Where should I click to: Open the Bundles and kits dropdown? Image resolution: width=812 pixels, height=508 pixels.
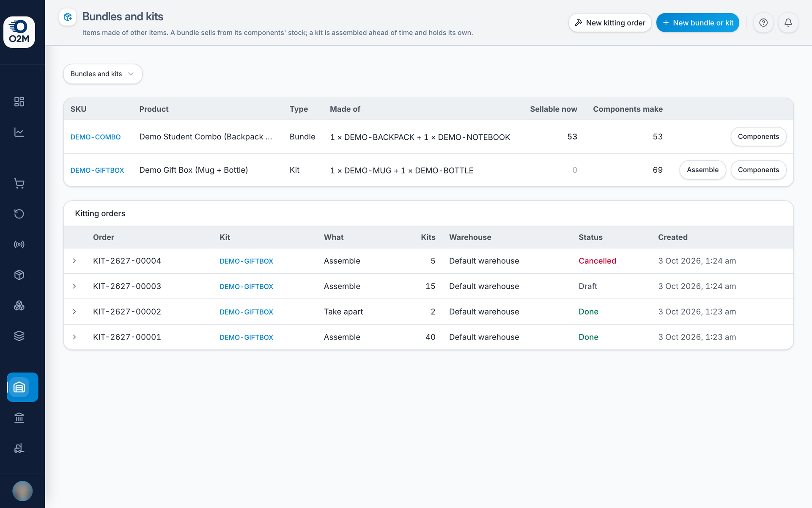click(103, 74)
